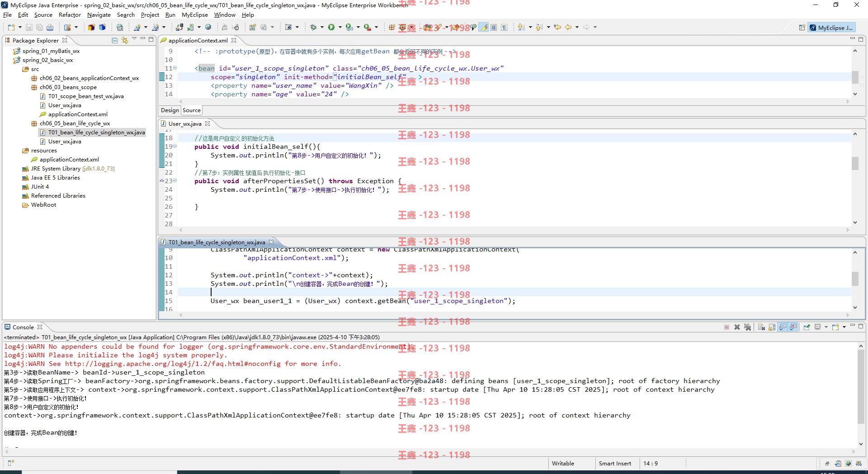The width and height of the screenshot is (868, 474).
Task: Run the program with green Run icon
Action: coord(331,28)
